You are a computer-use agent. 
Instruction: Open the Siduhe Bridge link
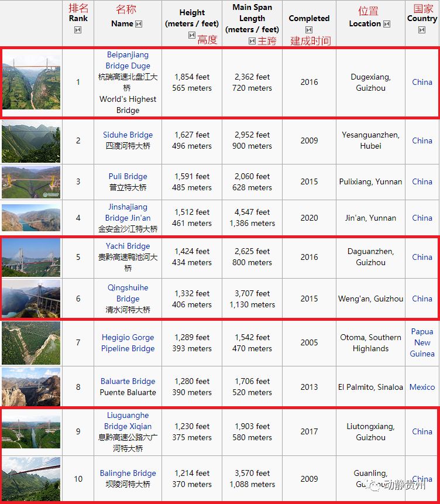[x=128, y=135]
